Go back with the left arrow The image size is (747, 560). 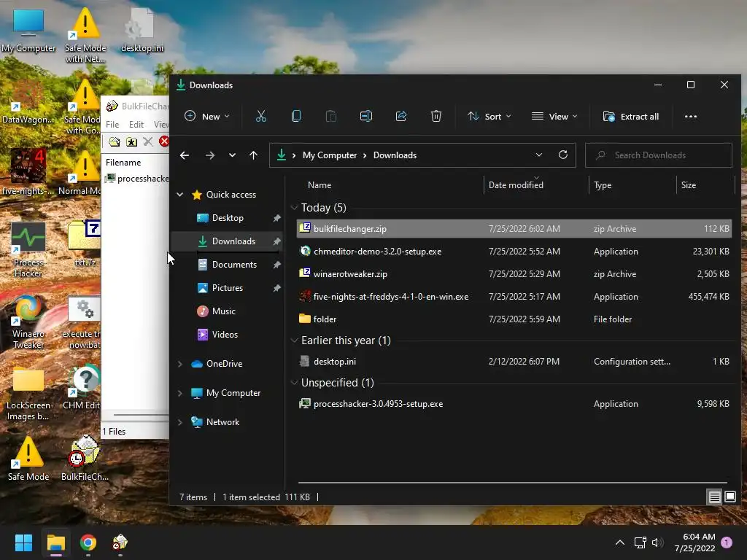point(185,155)
